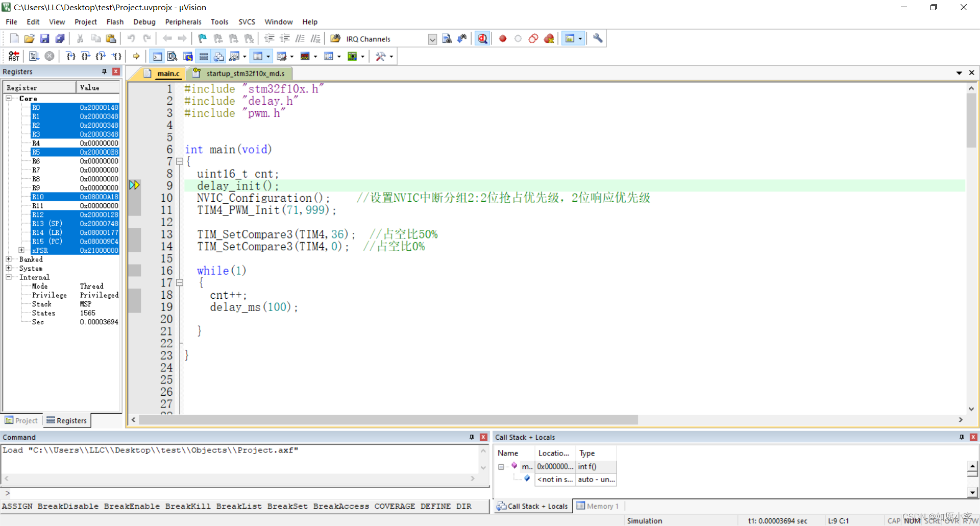Click the Locatio... column header
The height and width of the screenshot is (526, 980).
pos(554,453)
